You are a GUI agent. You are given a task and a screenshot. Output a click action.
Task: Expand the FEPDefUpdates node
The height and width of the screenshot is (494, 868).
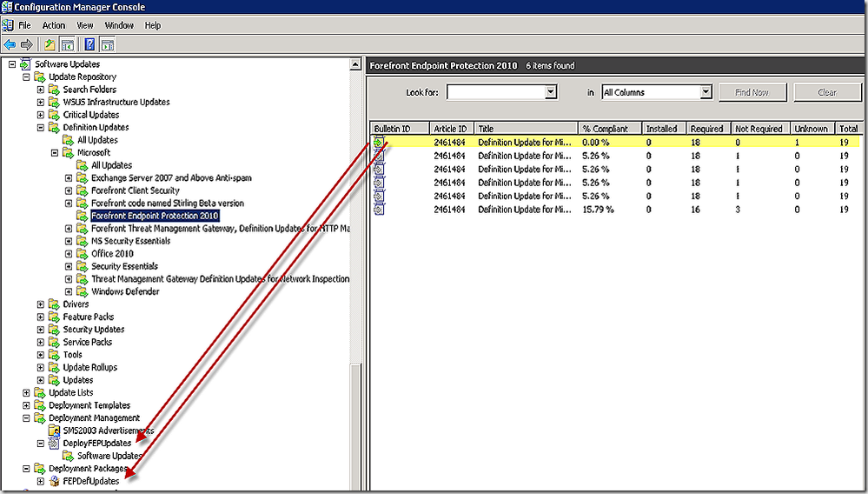point(41,482)
